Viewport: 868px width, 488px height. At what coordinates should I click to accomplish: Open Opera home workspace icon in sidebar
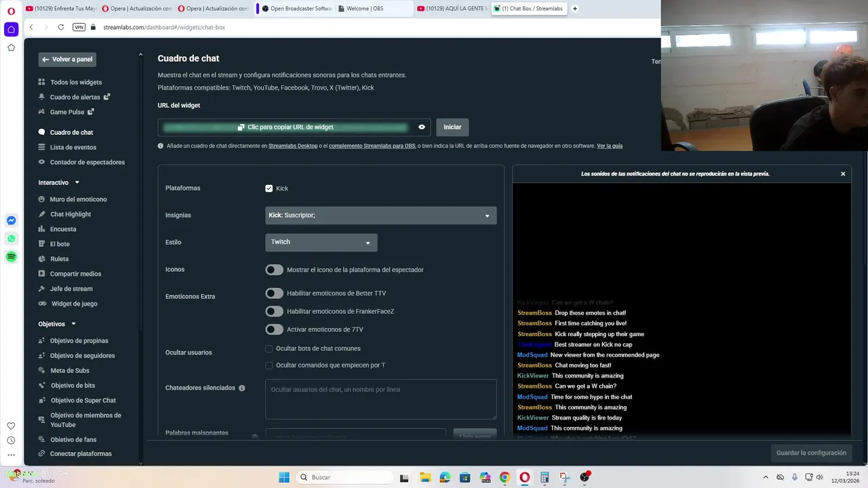click(x=11, y=29)
